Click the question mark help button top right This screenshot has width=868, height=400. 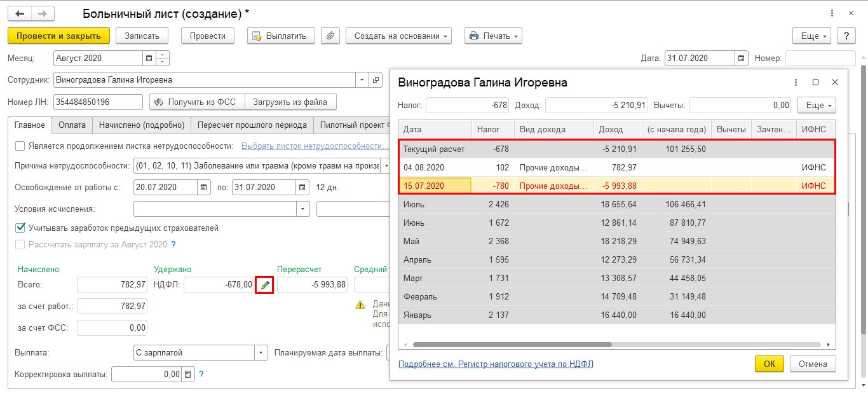point(846,36)
